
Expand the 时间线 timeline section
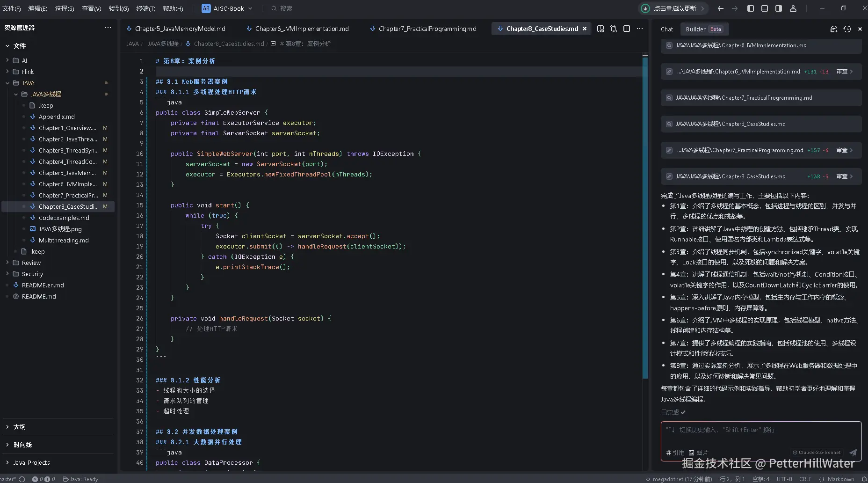pos(22,445)
